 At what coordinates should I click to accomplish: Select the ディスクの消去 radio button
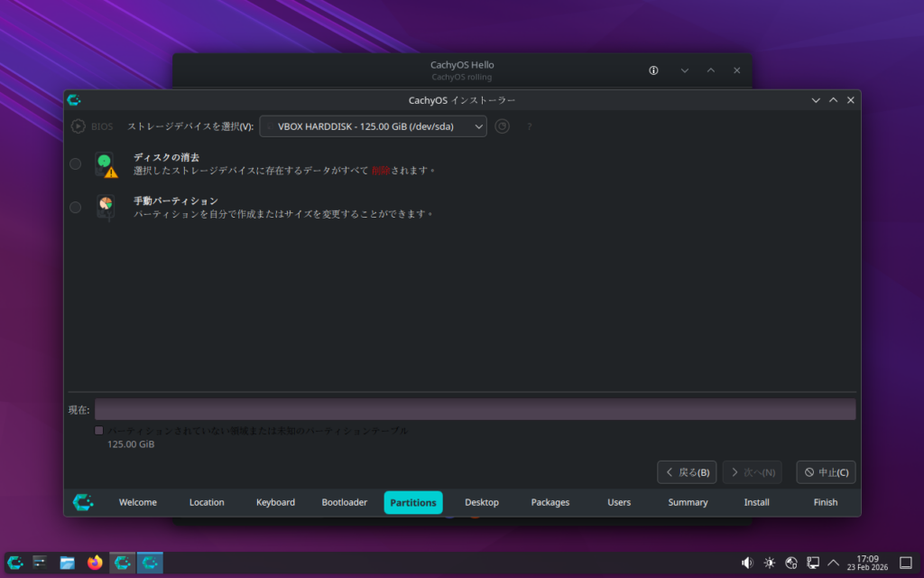pos(76,163)
